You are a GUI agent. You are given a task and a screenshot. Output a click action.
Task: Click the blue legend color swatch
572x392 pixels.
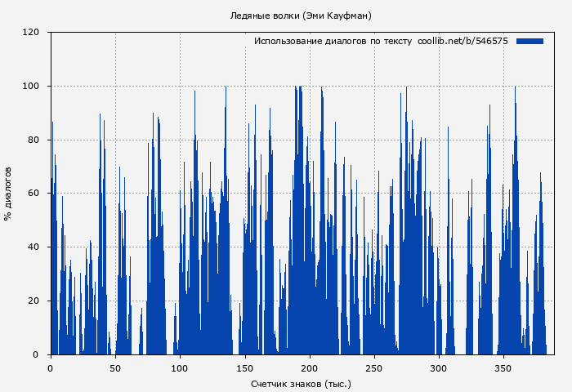[x=530, y=41]
